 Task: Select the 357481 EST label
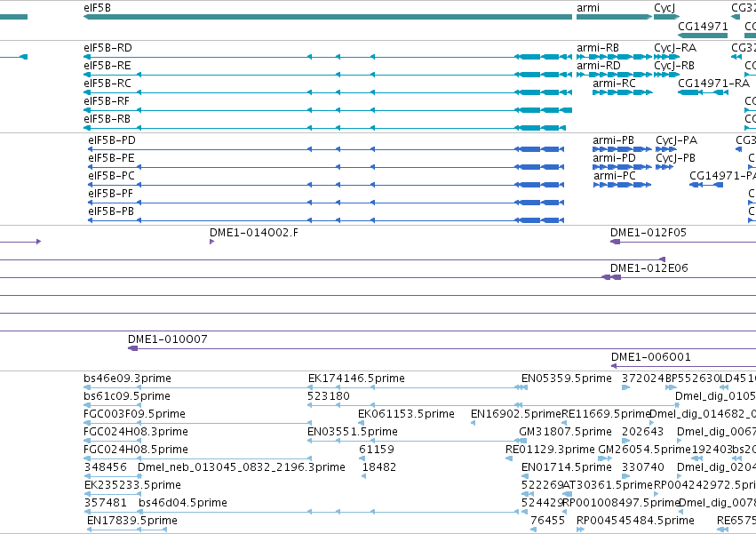tap(105, 503)
